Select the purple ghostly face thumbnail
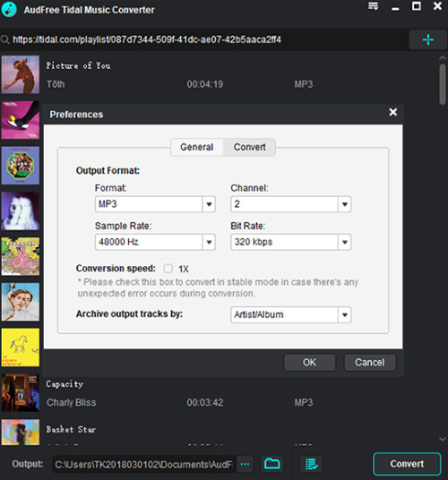The image size is (448, 480). pyautogui.click(x=21, y=211)
